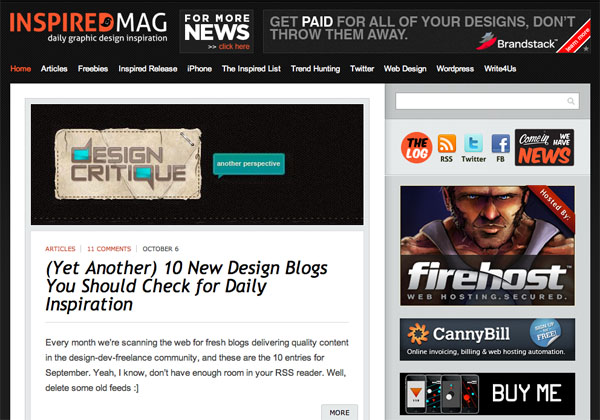Click the magnifying glass search icon
The image size is (600, 420).
(571, 101)
